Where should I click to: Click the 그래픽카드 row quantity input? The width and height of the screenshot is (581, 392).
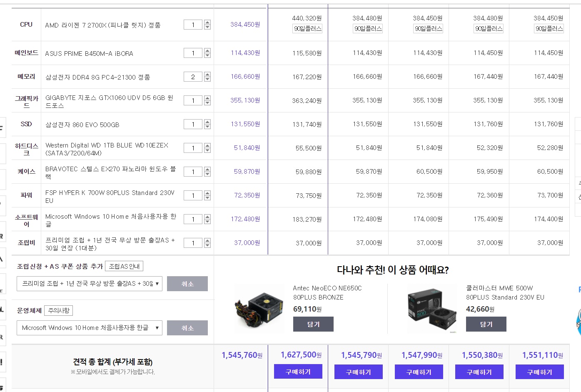(193, 100)
